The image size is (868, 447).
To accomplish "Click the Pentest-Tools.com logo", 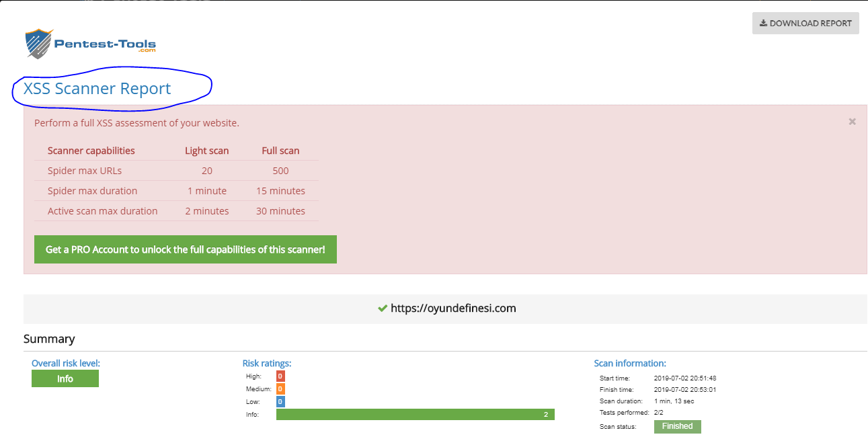I will pos(90,44).
